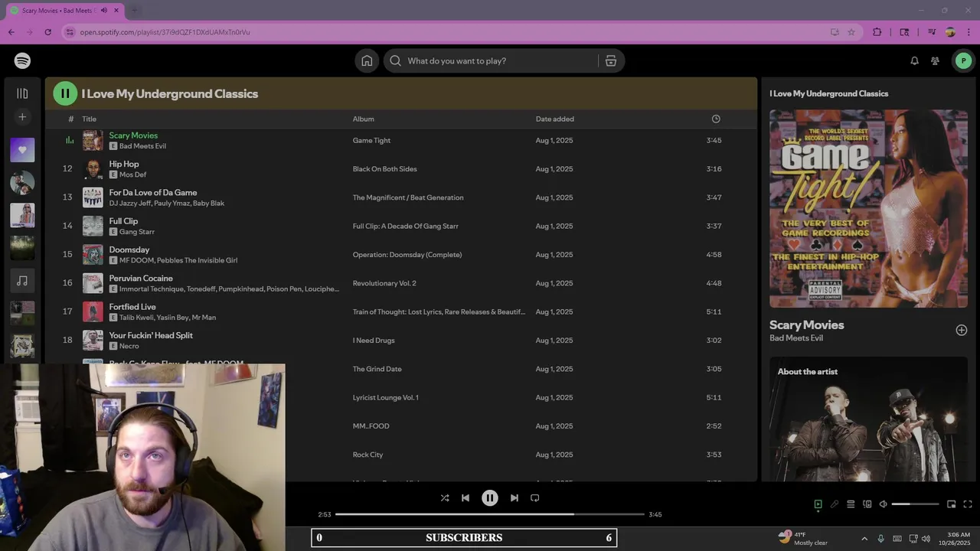Open the Revolutionary Vol. 2 album link
The height and width of the screenshot is (551, 980).
point(384,283)
